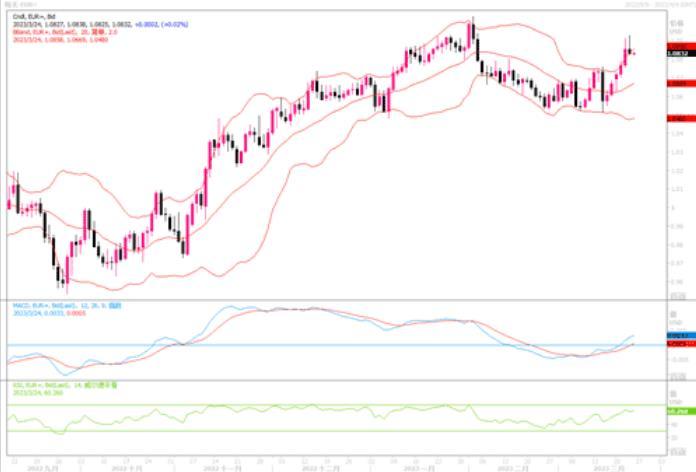Click the date range text at top right
This screenshot has height=472, width=696.
pos(656,4)
